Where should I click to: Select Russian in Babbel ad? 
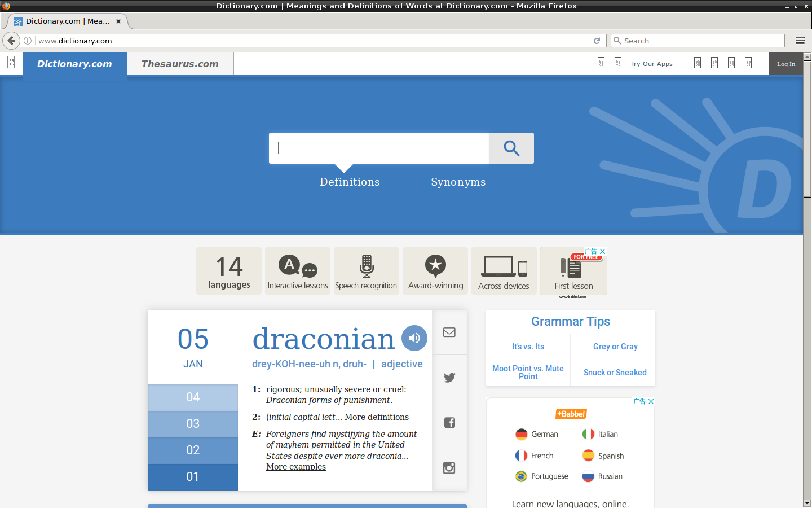click(x=603, y=476)
